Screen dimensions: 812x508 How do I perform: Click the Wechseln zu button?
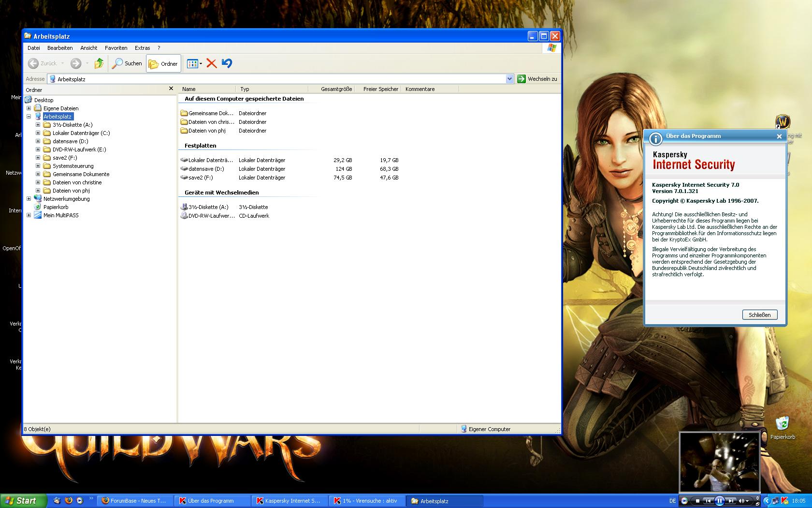click(537, 79)
